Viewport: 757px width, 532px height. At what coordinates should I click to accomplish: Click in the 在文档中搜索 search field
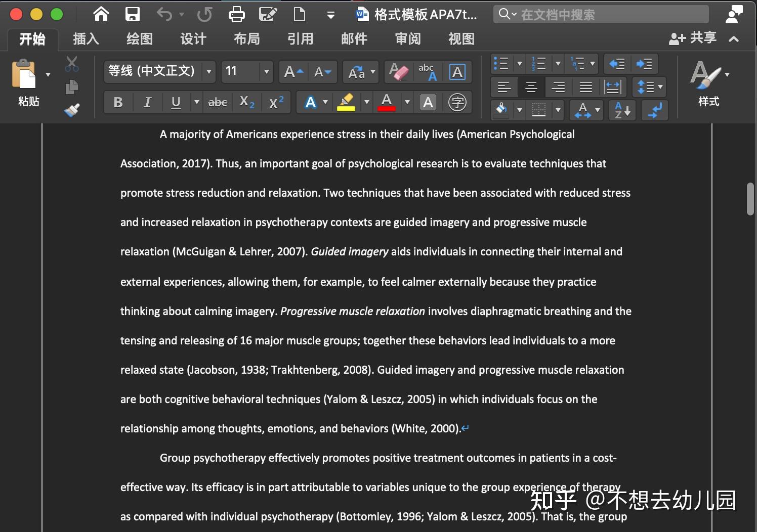(601, 14)
